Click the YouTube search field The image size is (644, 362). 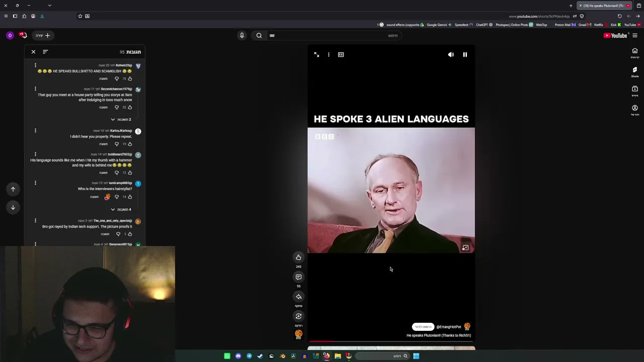click(335, 36)
